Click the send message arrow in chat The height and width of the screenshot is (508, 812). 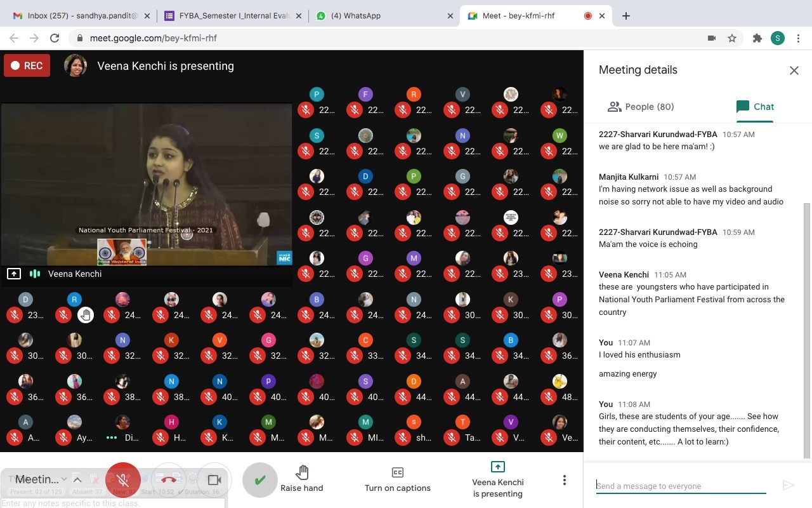coord(789,485)
